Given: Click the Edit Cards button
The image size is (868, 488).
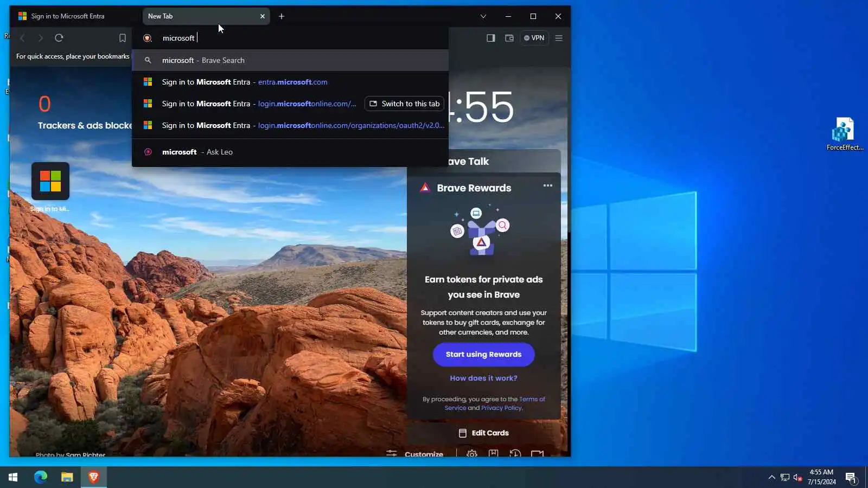Looking at the screenshot, I should (484, 433).
